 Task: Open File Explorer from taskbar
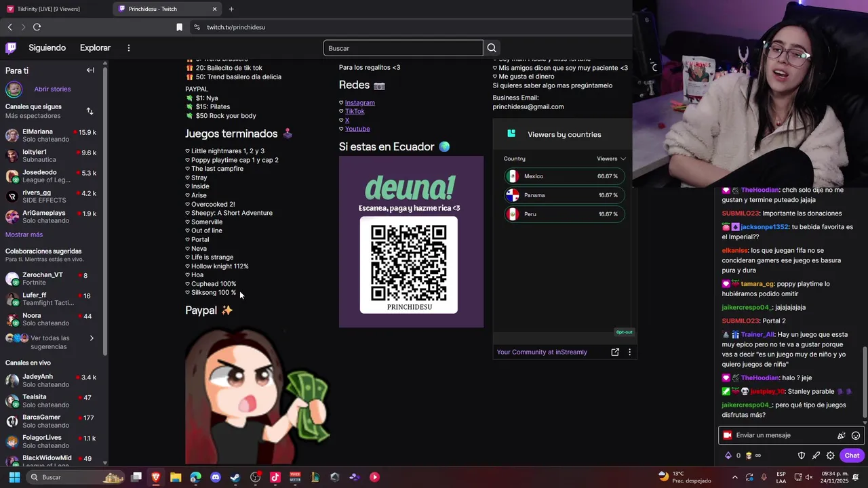tap(176, 477)
